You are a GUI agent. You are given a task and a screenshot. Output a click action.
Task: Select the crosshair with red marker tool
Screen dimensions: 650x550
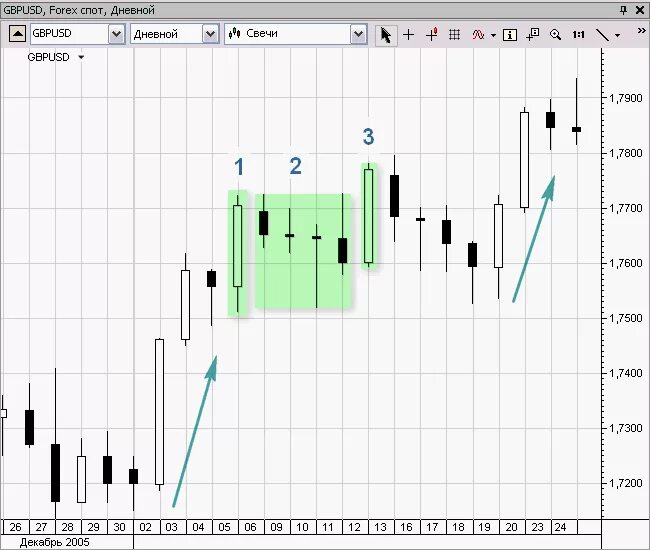[432, 34]
